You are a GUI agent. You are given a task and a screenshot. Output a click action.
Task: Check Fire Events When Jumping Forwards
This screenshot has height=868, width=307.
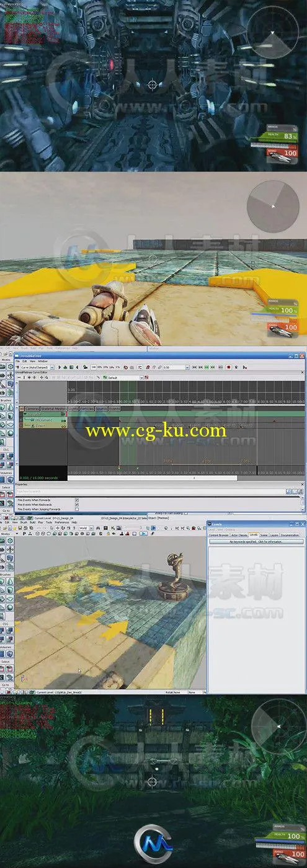(76, 508)
